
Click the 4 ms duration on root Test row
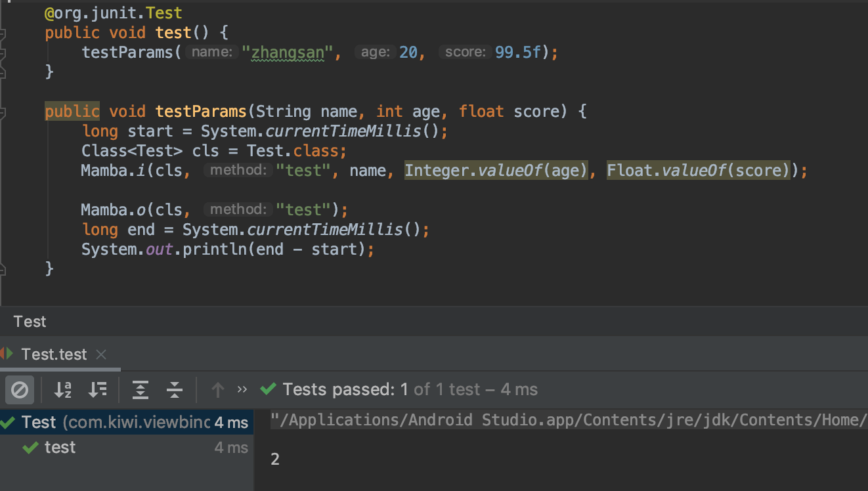point(231,423)
